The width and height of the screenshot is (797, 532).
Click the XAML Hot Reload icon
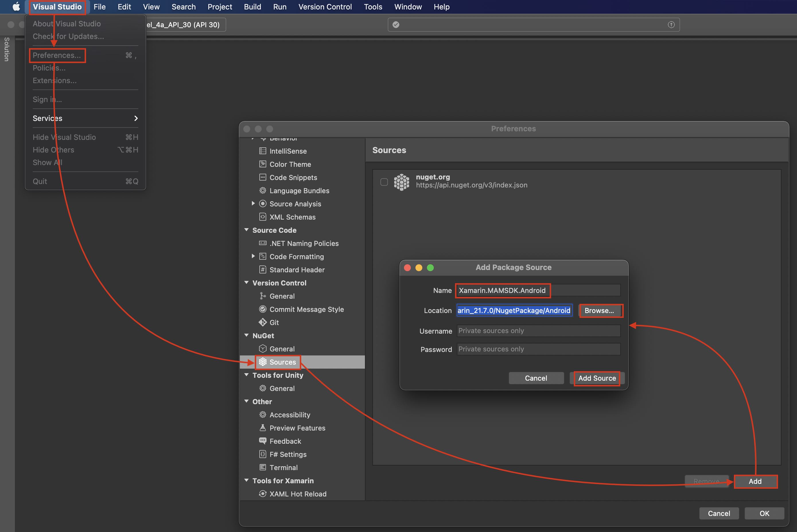pos(263,494)
